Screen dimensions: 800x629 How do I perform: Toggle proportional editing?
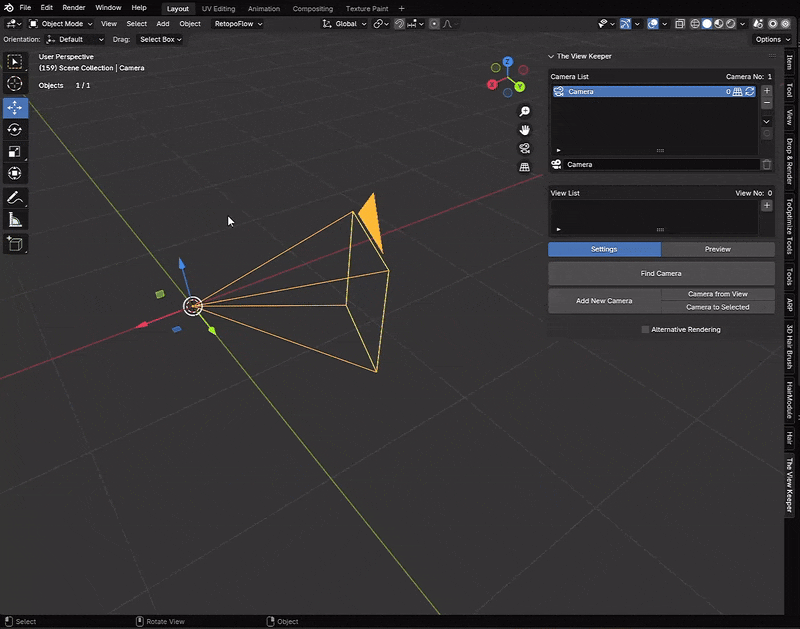[x=434, y=23]
